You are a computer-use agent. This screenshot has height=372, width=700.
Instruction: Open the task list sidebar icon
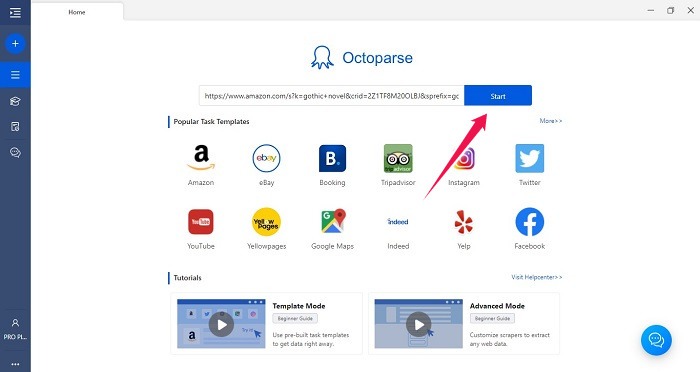(15, 75)
